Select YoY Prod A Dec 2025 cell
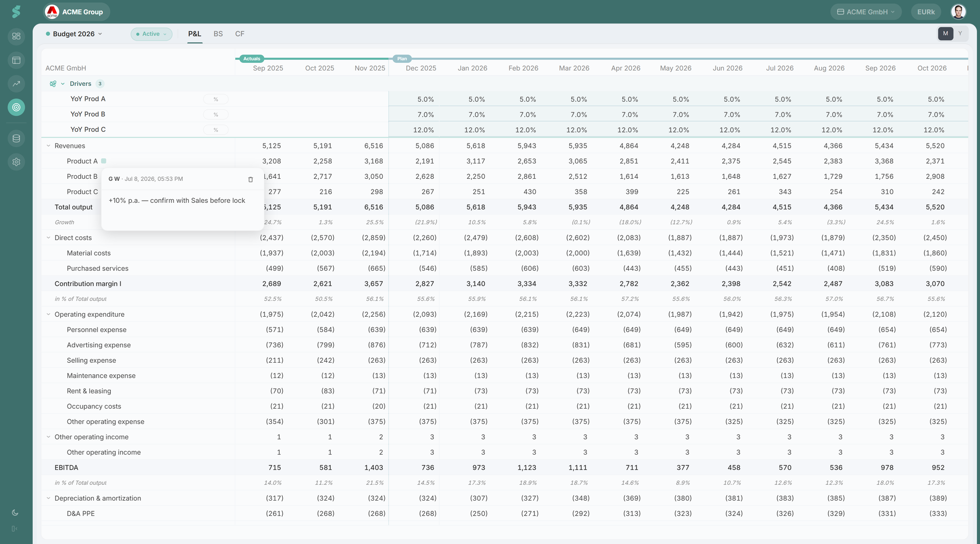This screenshot has width=980, height=544. coord(414,99)
